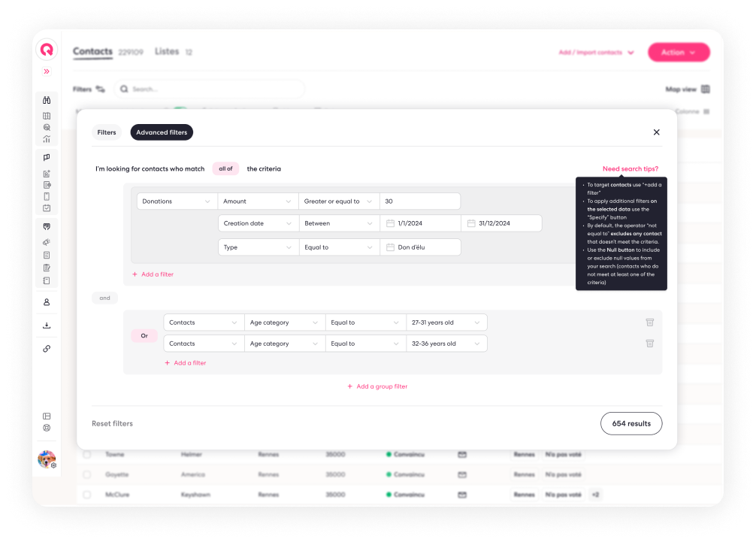Click the amount input field containing 30
The height and width of the screenshot is (542, 756).
[x=420, y=201]
